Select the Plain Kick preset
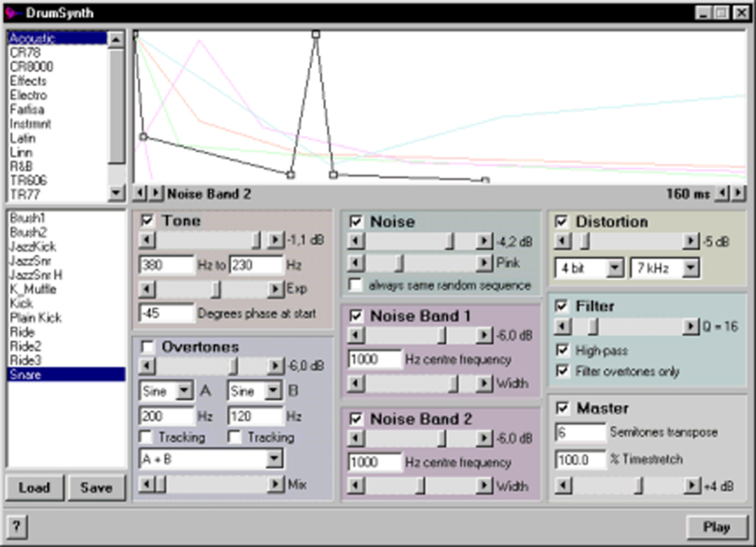 point(66,318)
